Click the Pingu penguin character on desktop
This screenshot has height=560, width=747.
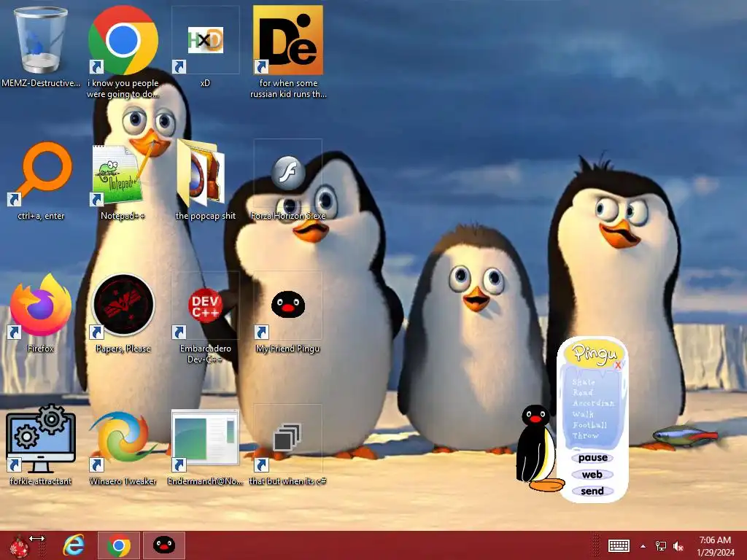(x=538, y=448)
